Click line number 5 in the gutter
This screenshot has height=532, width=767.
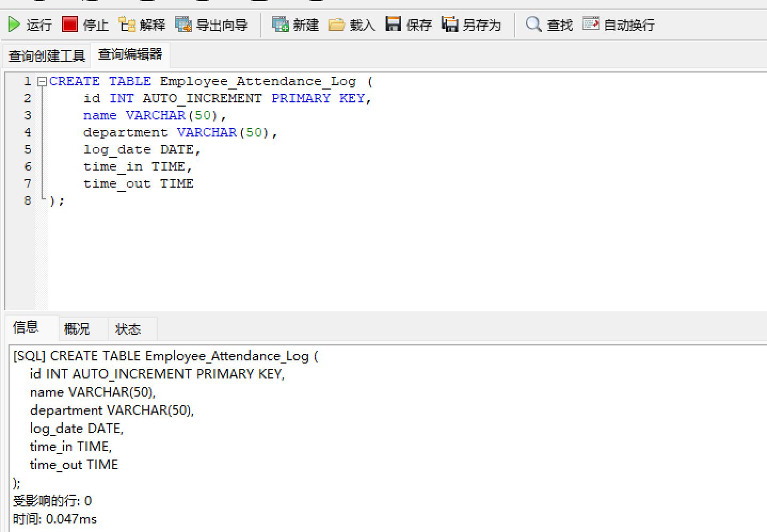(27, 149)
